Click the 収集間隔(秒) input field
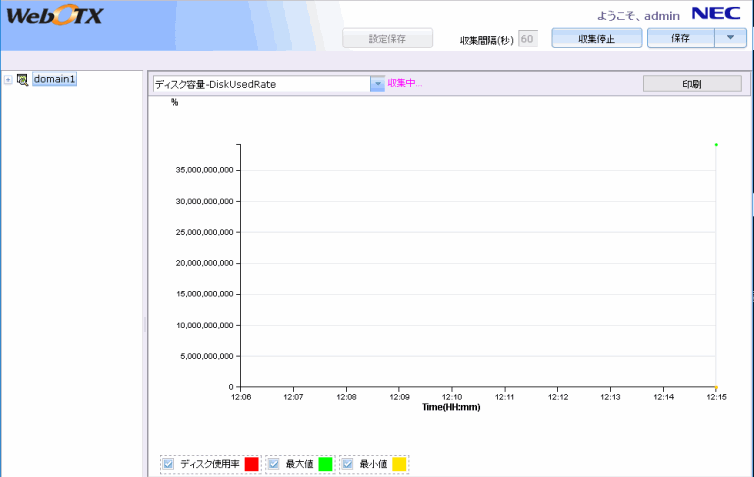 528,39
